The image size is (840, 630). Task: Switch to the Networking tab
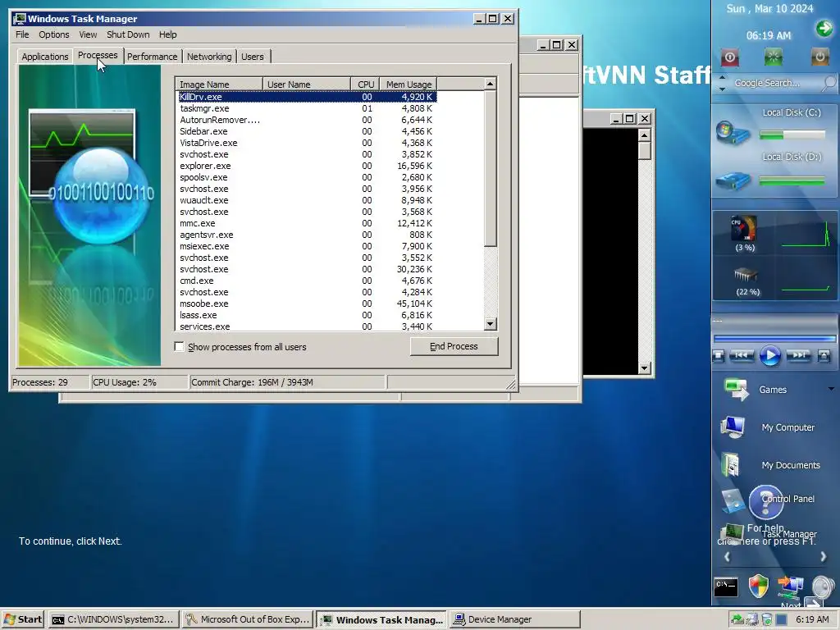coord(209,57)
